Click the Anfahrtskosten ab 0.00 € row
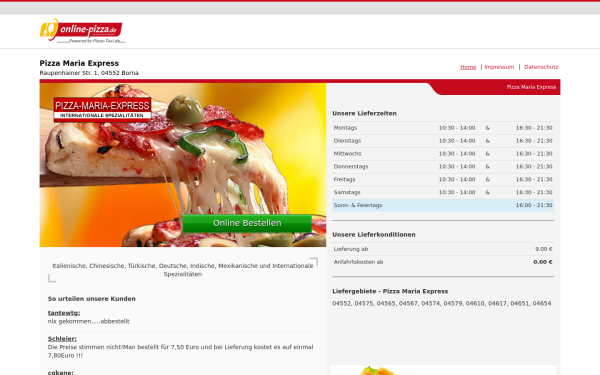The width and height of the screenshot is (600, 375). click(x=443, y=262)
